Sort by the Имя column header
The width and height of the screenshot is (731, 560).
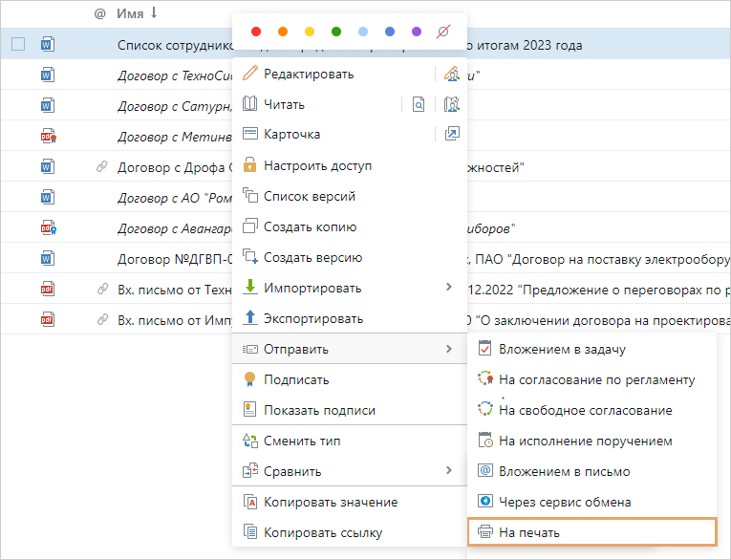(x=130, y=13)
